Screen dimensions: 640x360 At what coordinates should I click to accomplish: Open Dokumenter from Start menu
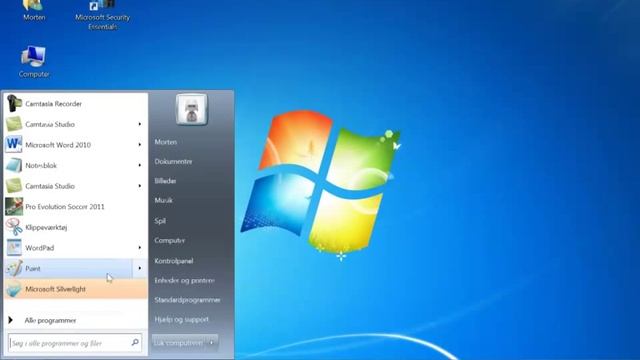coord(173,162)
